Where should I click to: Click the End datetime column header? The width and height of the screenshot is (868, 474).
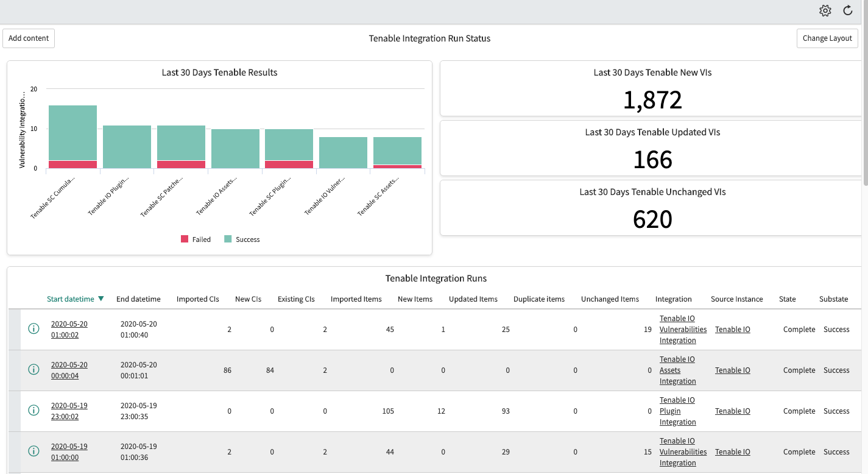pos(138,299)
